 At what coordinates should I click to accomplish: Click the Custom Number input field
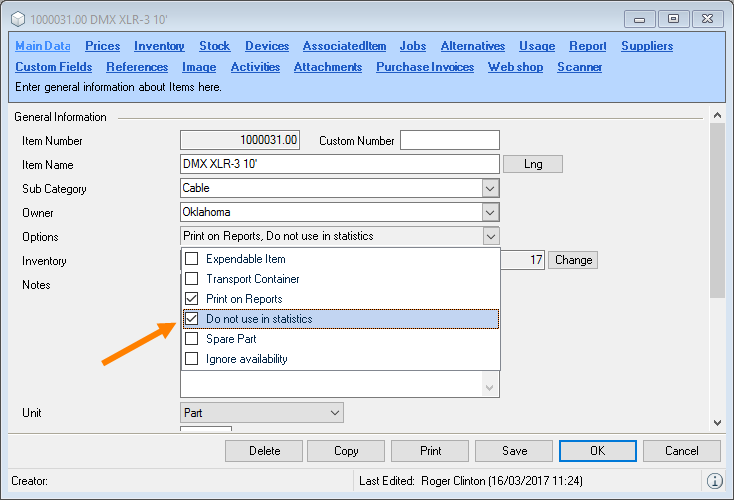449,140
